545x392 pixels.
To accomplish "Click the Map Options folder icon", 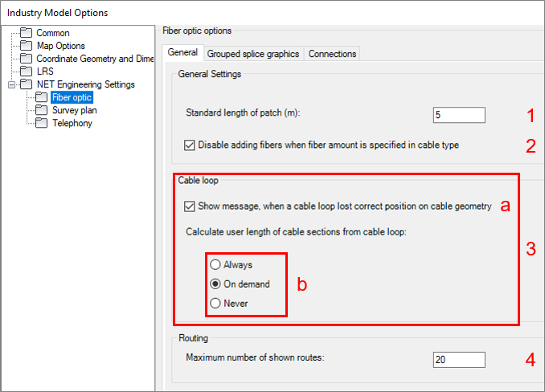I will pyautogui.click(x=26, y=46).
